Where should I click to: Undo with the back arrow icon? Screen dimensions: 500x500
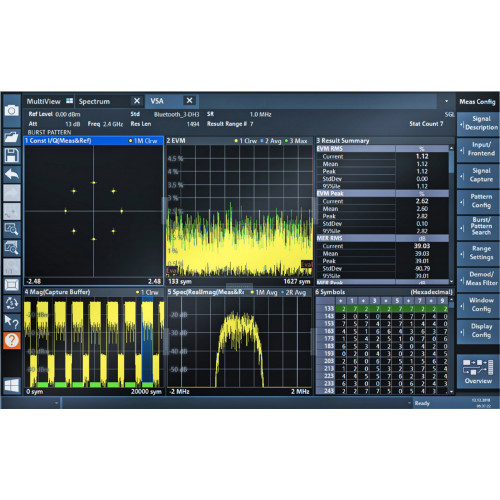coord(12,174)
